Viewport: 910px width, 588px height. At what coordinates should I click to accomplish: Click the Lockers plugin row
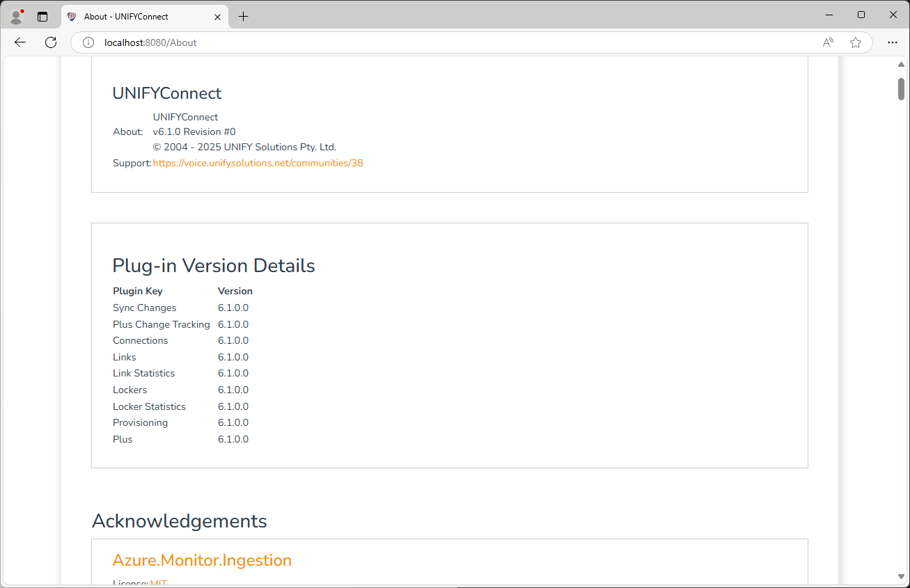point(181,390)
